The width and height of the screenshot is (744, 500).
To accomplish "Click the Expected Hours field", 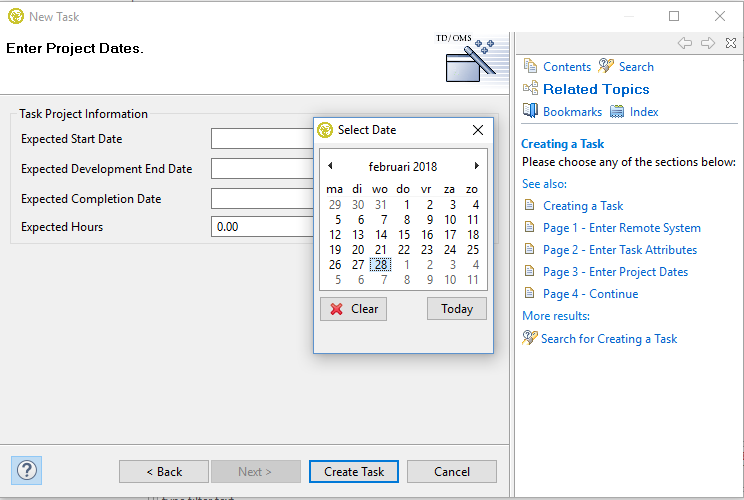I will (262, 227).
